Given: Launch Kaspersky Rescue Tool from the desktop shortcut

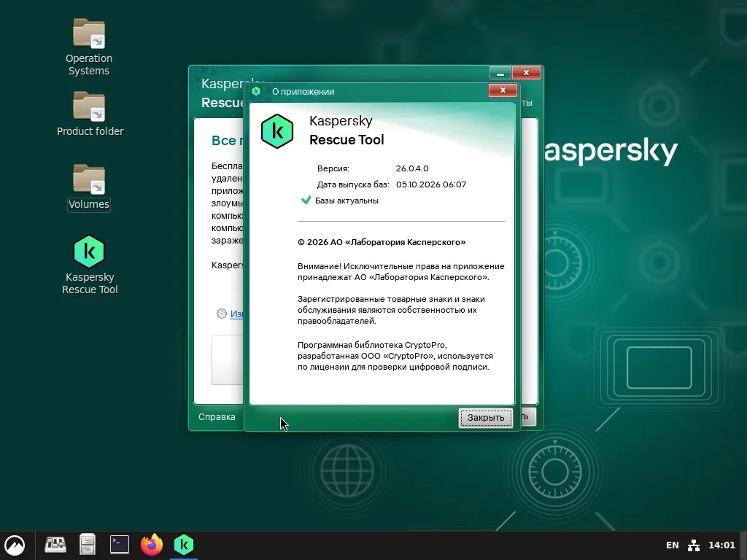Looking at the screenshot, I should (89, 264).
